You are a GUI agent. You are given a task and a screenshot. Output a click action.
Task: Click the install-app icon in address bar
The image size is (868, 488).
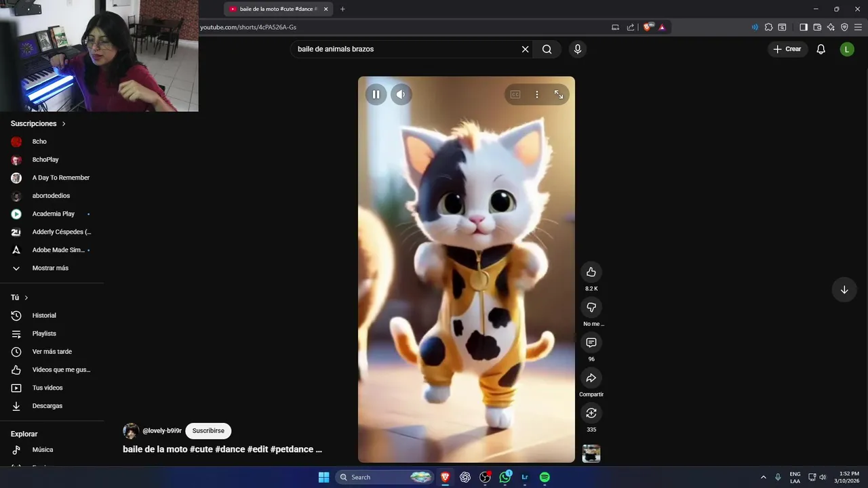point(615,27)
